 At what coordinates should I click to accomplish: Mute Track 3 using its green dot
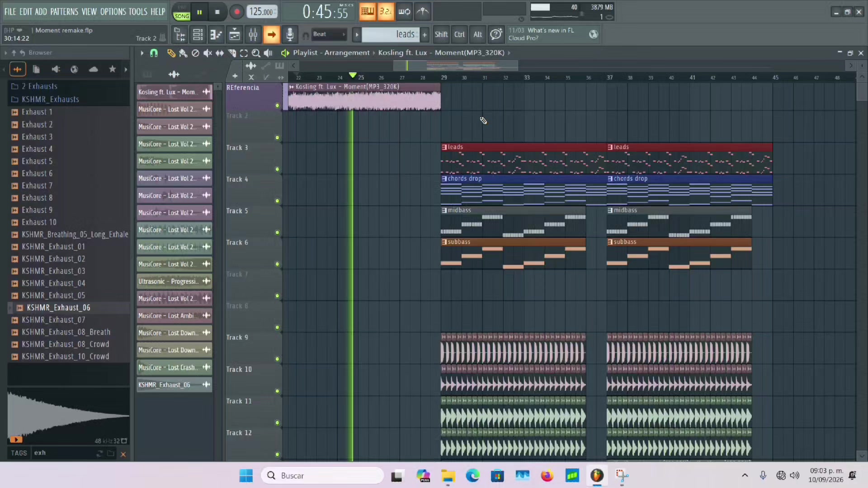[277, 169]
